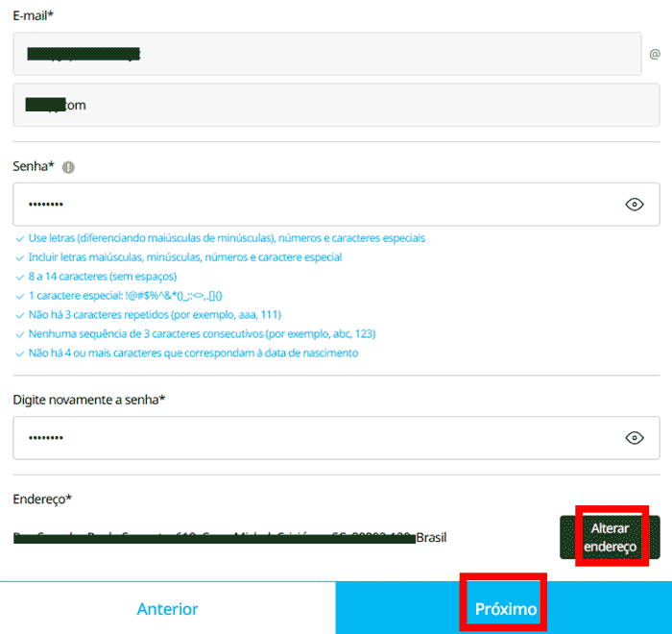Click the 'Digite novamente a senha*' label
Image resolution: width=672 pixels, height=634 pixels.
pyautogui.click(x=88, y=400)
